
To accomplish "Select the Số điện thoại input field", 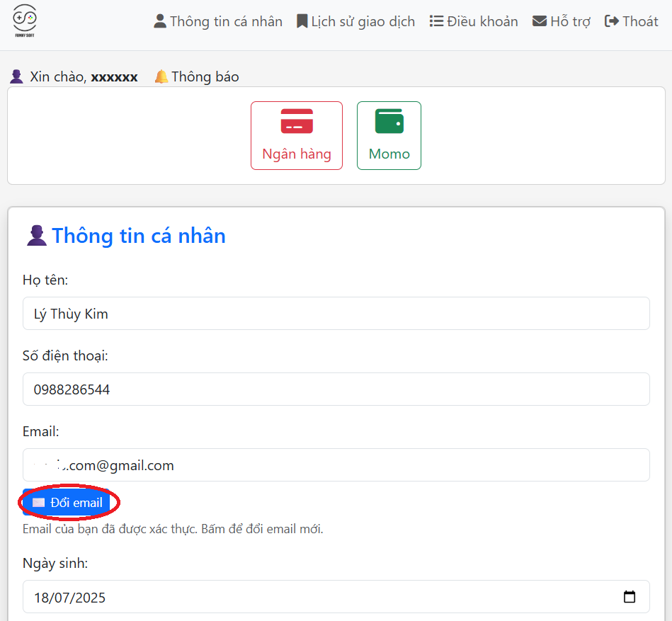I will click(x=336, y=389).
